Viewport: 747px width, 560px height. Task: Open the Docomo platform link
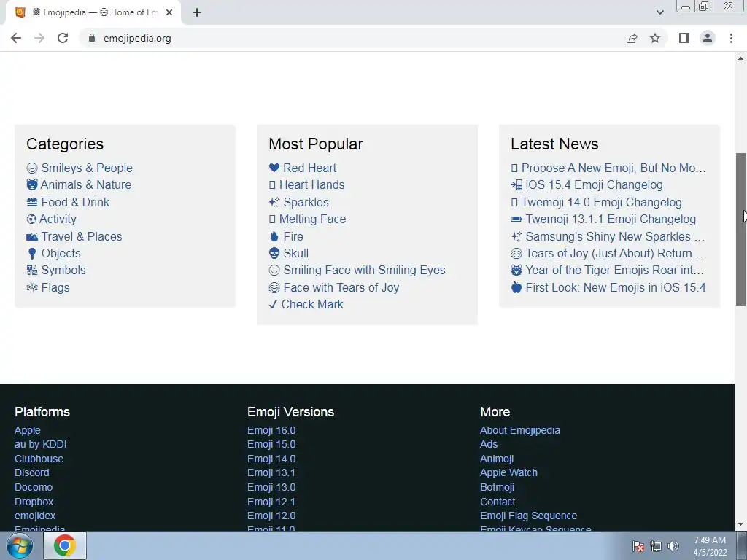pos(34,487)
